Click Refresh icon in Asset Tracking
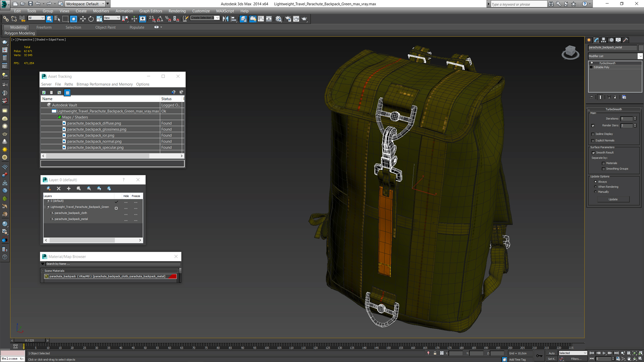Screen dimensions: 644x362 pyautogui.click(x=44, y=93)
